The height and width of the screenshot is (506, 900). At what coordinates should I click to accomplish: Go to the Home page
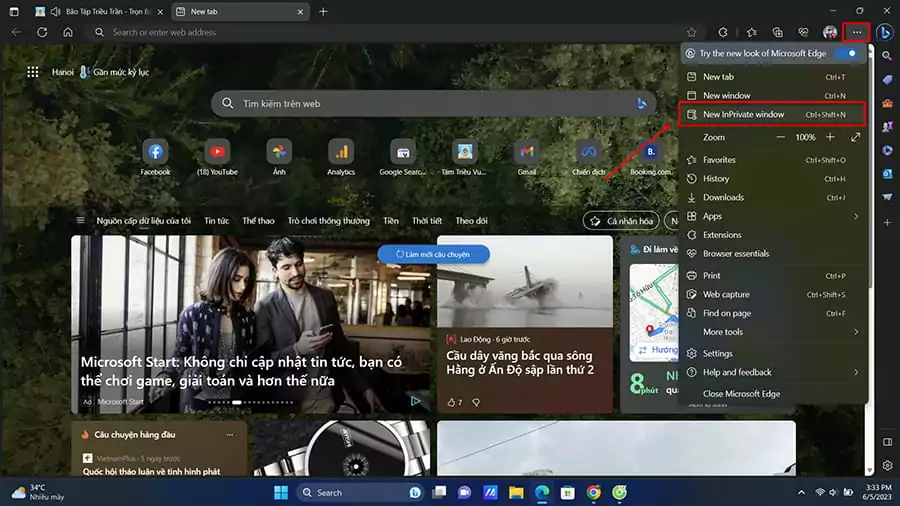click(x=68, y=32)
